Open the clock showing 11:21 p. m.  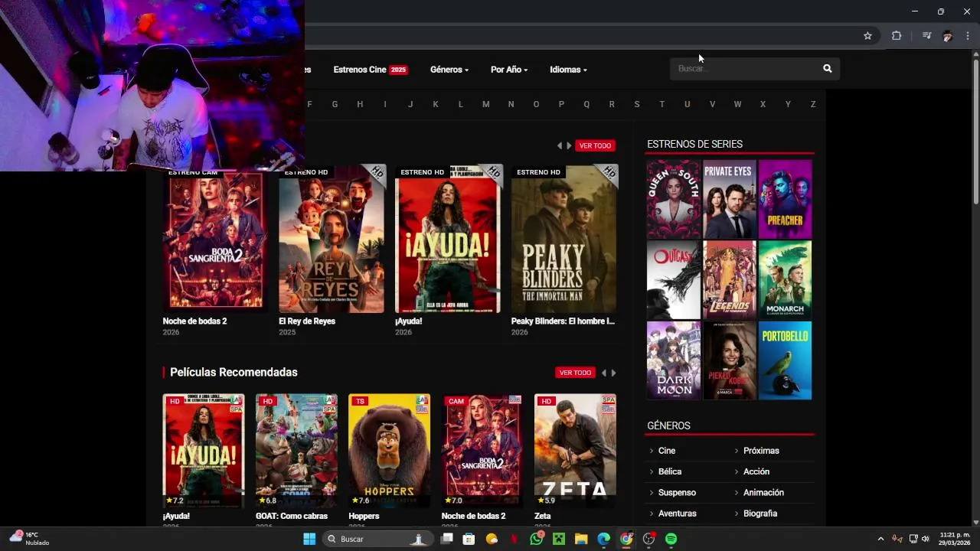tap(955, 539)
